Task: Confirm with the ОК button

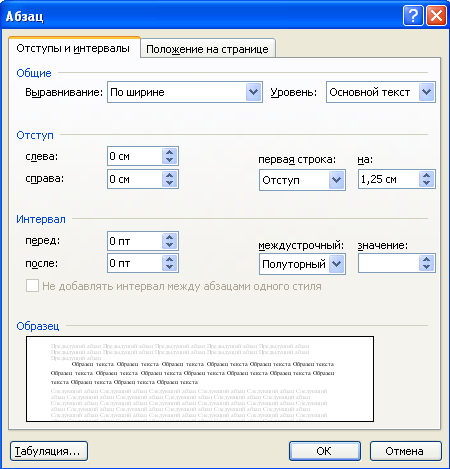Action: [325, 451]
